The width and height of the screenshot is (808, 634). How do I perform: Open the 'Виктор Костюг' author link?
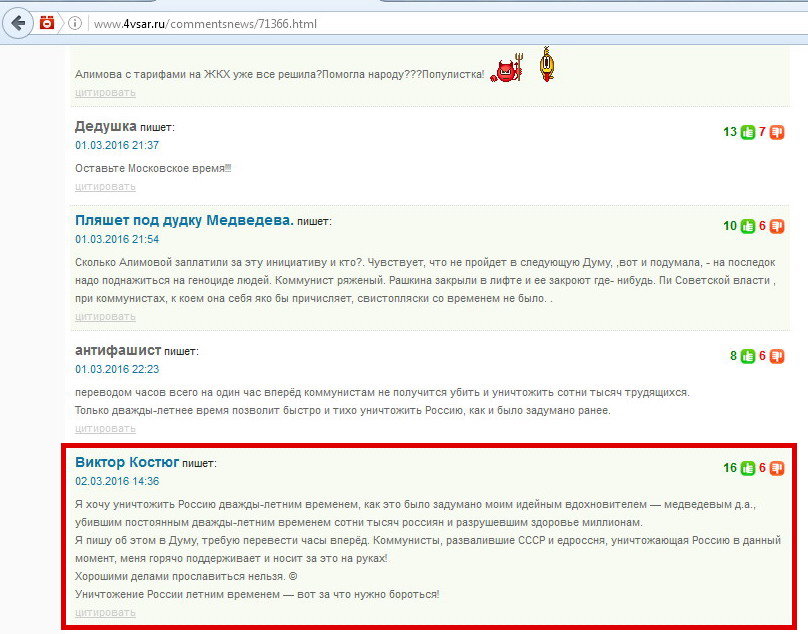[127, 462]
